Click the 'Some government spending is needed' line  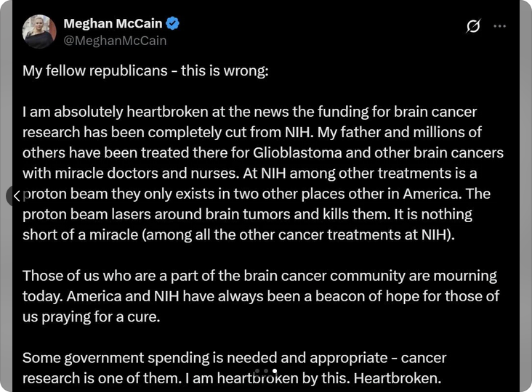point(235,358)
